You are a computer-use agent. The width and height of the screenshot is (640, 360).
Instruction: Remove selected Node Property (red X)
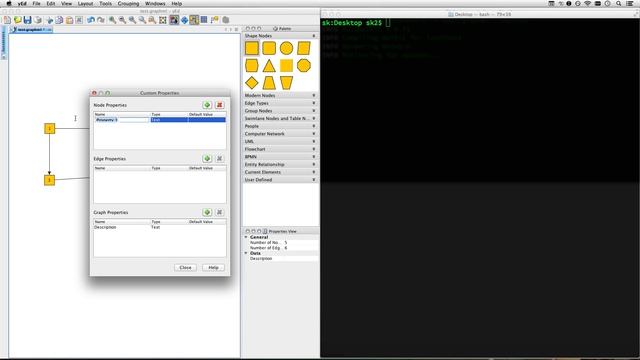click(220, 105)
